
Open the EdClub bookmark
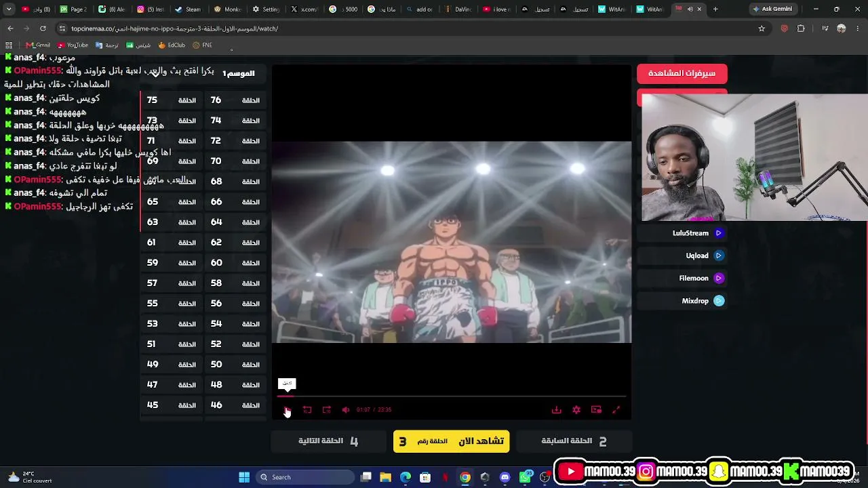172,45
